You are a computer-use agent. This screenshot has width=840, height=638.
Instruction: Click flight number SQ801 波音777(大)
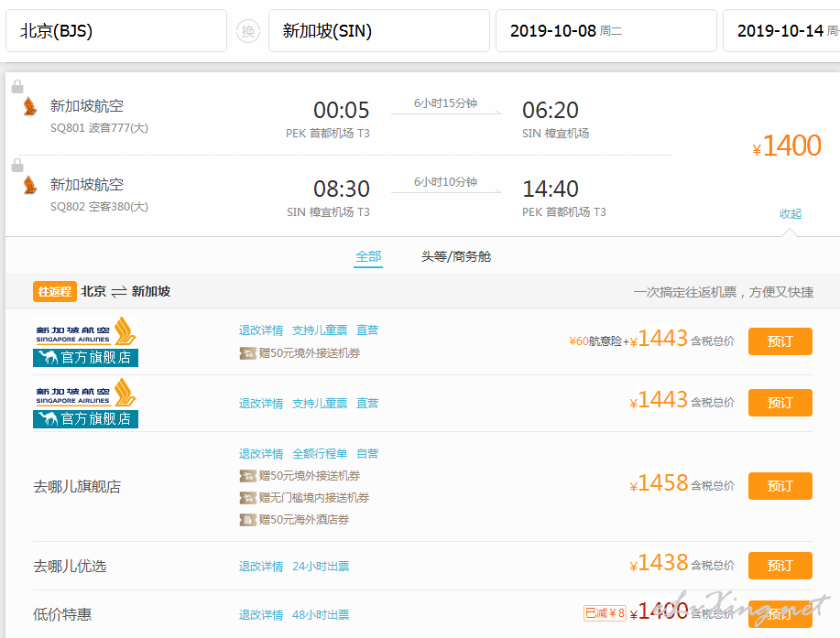click(99, 128)
